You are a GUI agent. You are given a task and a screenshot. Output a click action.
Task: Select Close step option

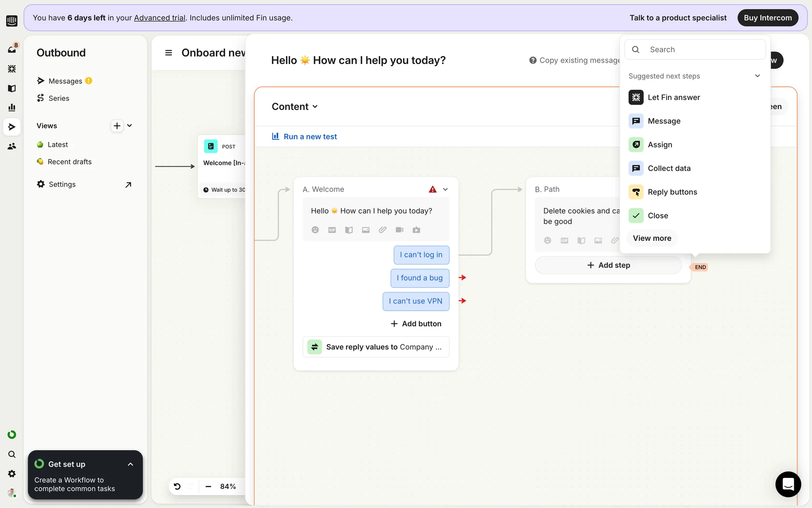[658, 216]
